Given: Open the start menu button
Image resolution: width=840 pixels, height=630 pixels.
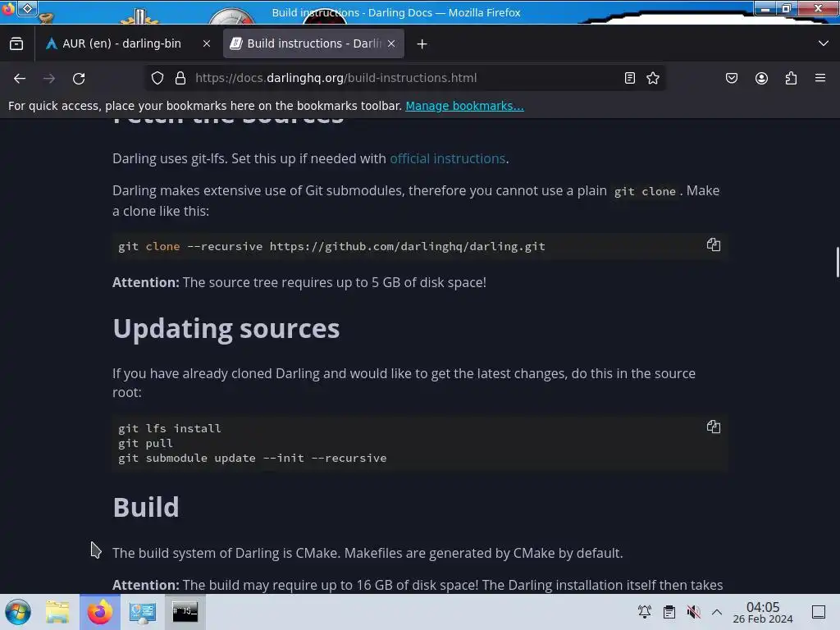Looking at the screenshot, I should 18,612.
